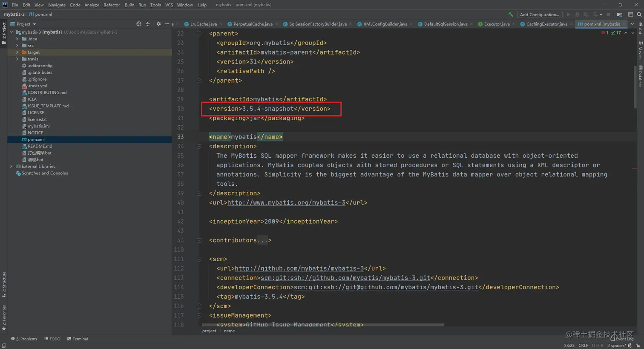Close the pom.xml (mybatis) tab

click(624, 24)
